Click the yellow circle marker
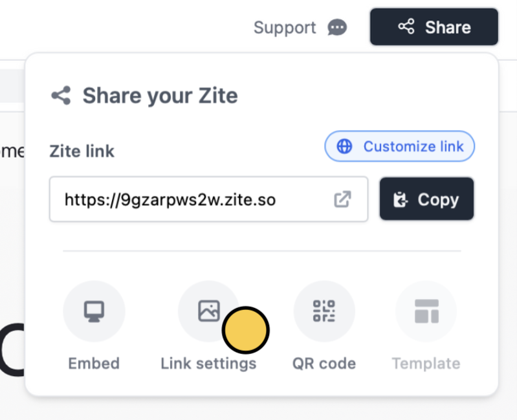Screen dimensions: 517x420 point(246,330)
